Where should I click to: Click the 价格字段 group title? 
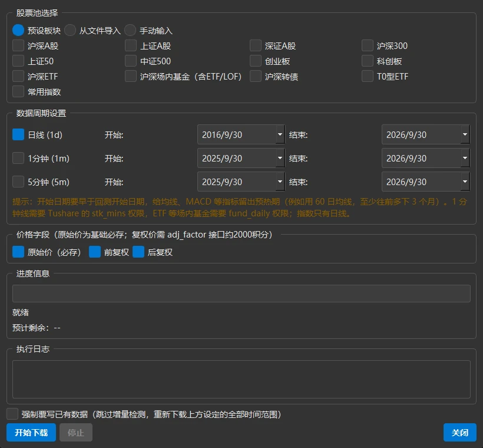coord(145,235)
